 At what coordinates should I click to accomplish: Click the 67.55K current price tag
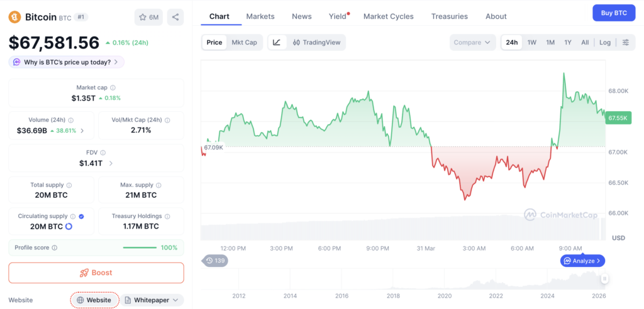point(618,118)
